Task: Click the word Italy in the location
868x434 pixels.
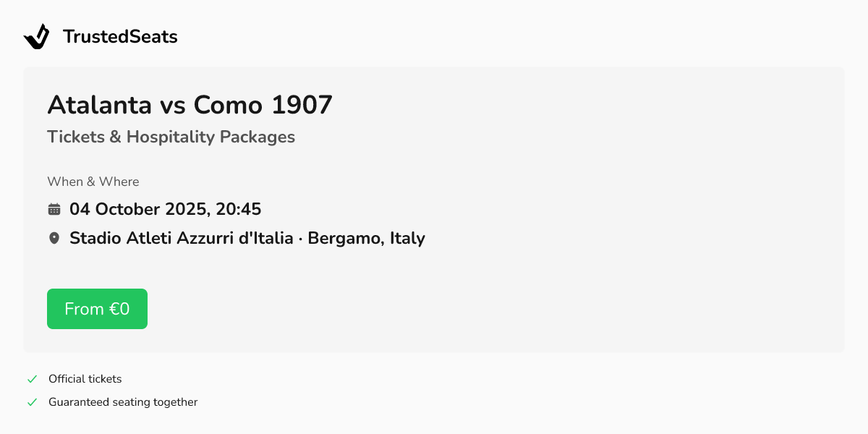Action: 407,238
